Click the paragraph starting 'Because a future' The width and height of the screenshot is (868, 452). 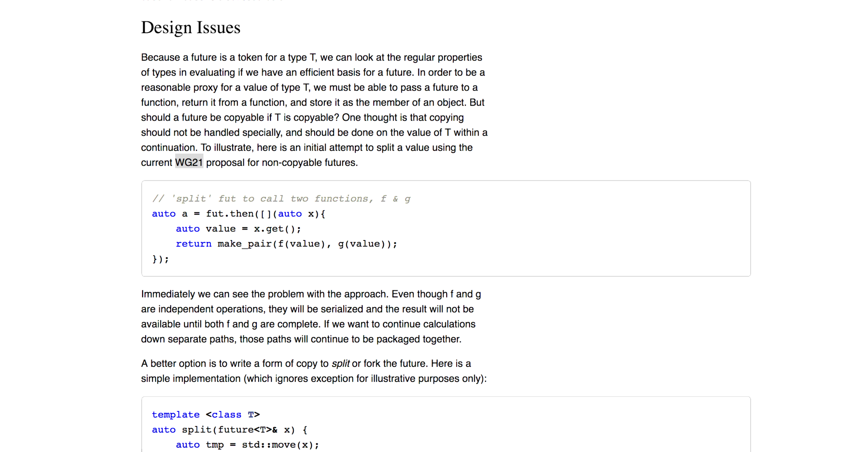coord(314,110)
